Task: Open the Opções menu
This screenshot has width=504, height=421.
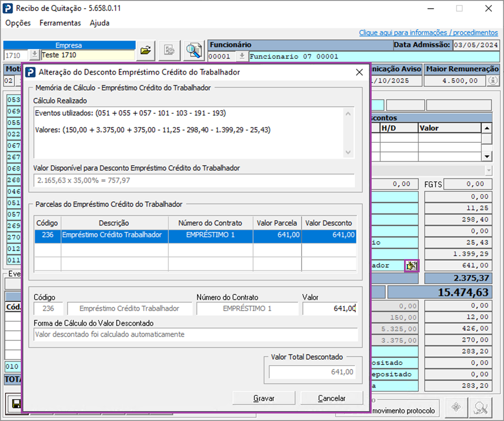Action: 18,23
